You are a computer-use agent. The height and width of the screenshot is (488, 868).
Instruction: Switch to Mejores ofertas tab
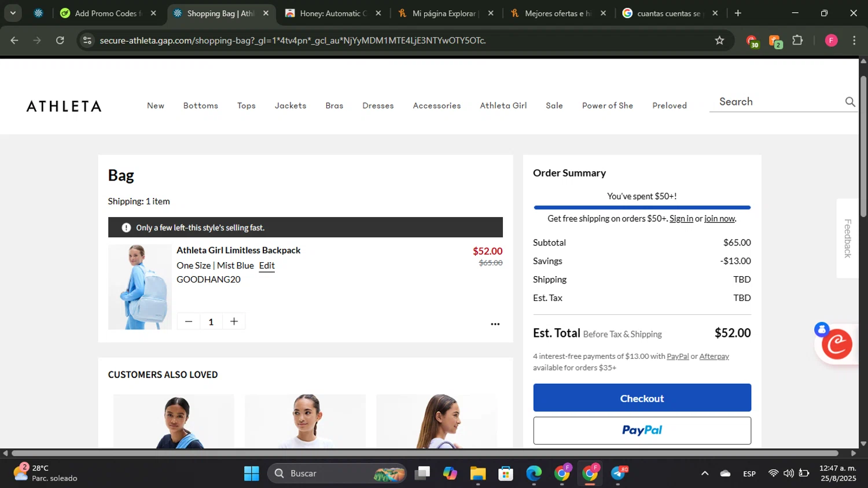557,13
